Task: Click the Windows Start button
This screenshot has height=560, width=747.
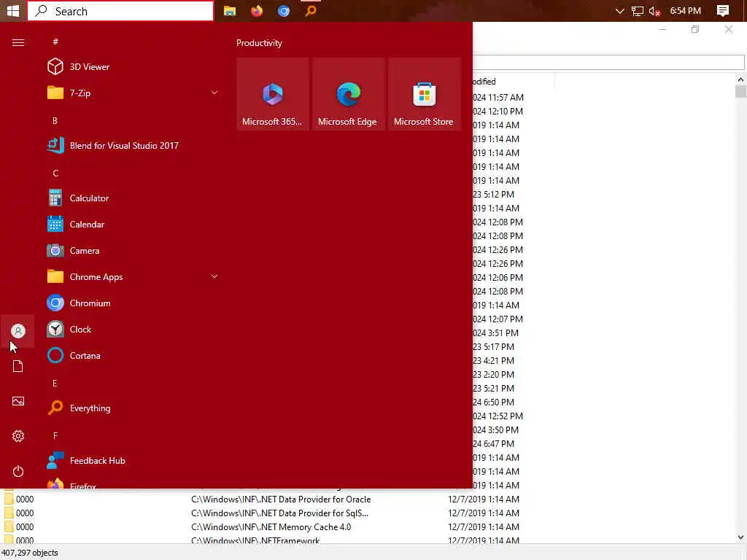Action: (x=13, y=10)
